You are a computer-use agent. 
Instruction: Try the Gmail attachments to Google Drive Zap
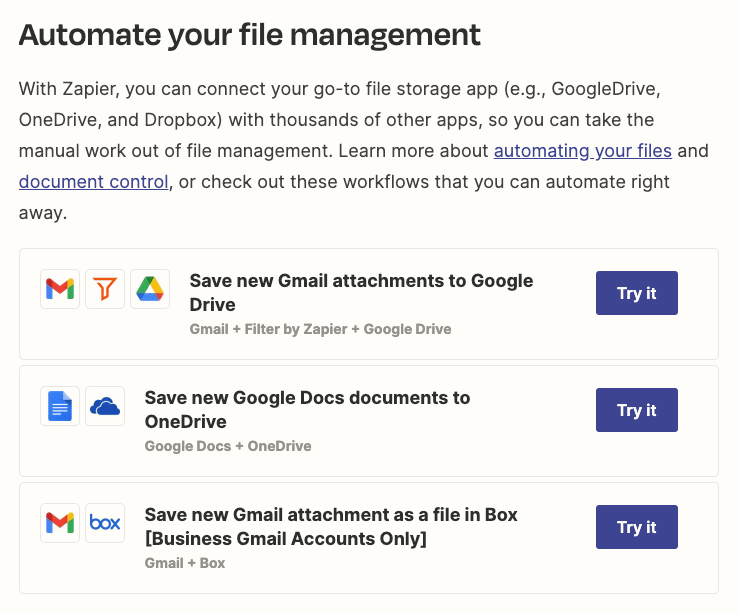pos(637,293)
